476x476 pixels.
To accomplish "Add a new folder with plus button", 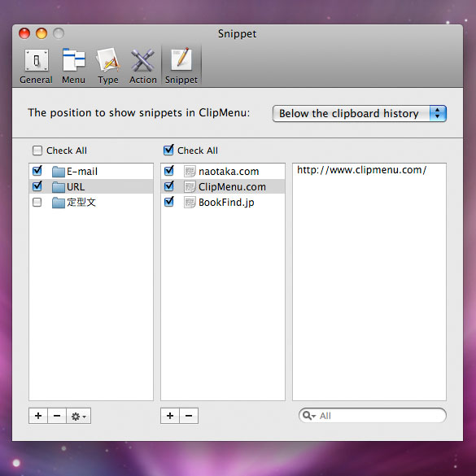I will [x=38, y=416].
